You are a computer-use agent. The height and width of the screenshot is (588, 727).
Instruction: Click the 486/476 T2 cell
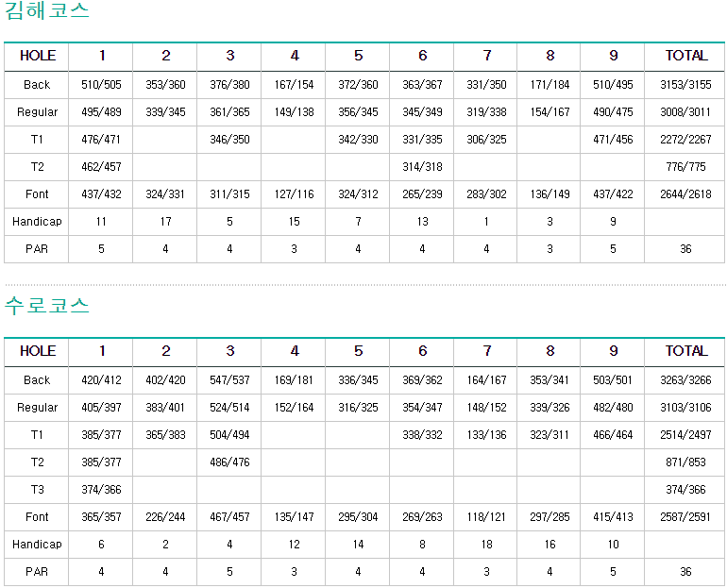229,462
